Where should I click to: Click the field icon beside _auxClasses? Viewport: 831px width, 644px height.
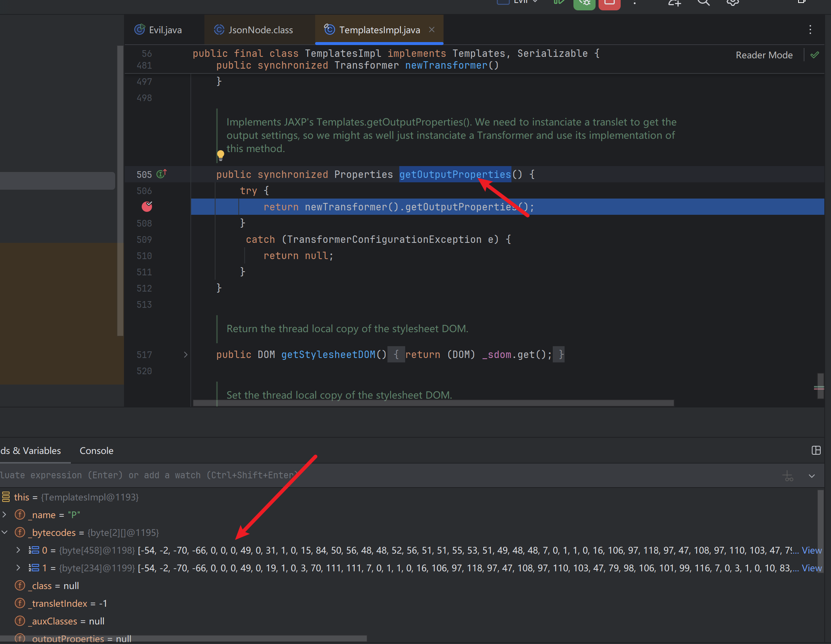(20, 621)
